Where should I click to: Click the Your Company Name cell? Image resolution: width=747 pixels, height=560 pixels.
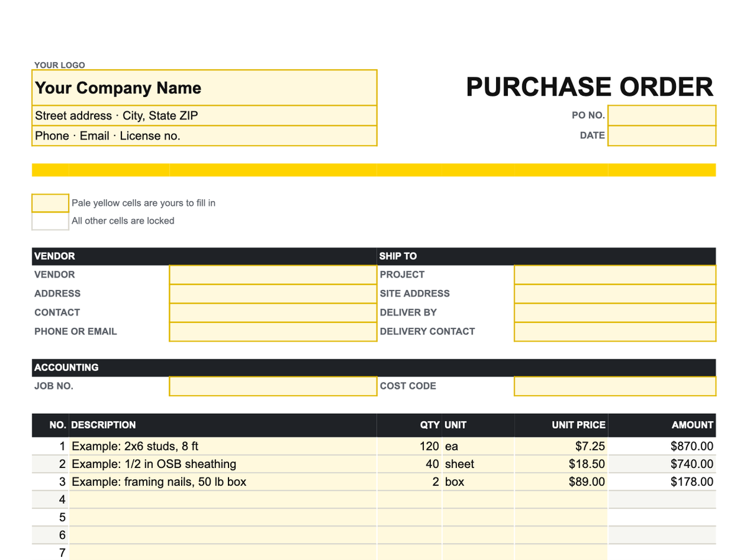coord(204,88)
